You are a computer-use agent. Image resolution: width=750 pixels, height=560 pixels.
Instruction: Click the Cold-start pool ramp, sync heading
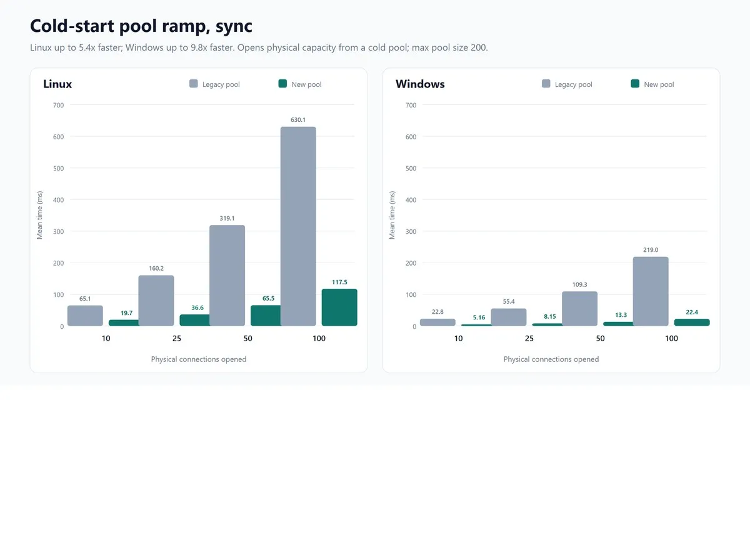[x=141, y=26]
